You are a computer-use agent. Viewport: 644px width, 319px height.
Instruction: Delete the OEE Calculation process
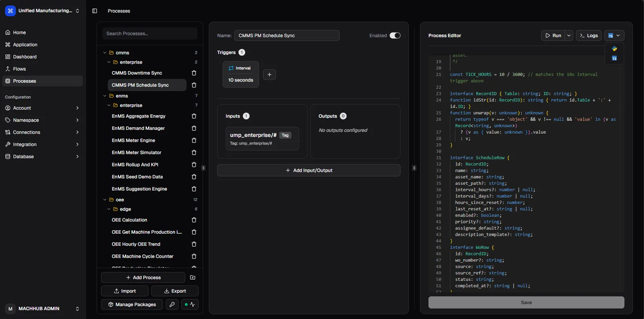tap(194, 220)
